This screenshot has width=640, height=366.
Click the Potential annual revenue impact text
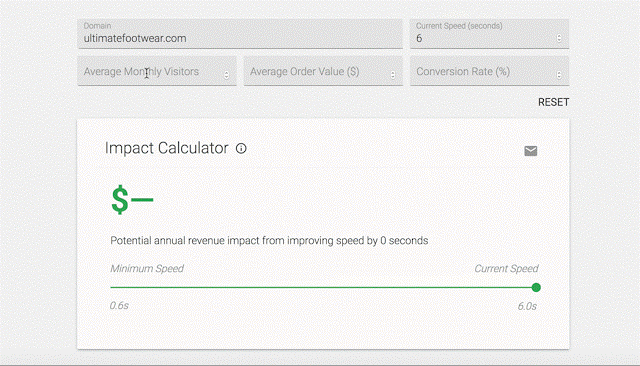(269, 241)
